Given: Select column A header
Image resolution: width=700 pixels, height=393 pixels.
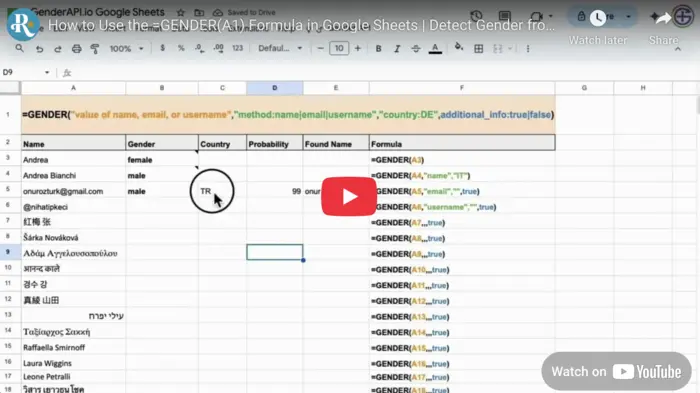Looking at the screenshot, I should pyautogui.click(x=73, y=88).
